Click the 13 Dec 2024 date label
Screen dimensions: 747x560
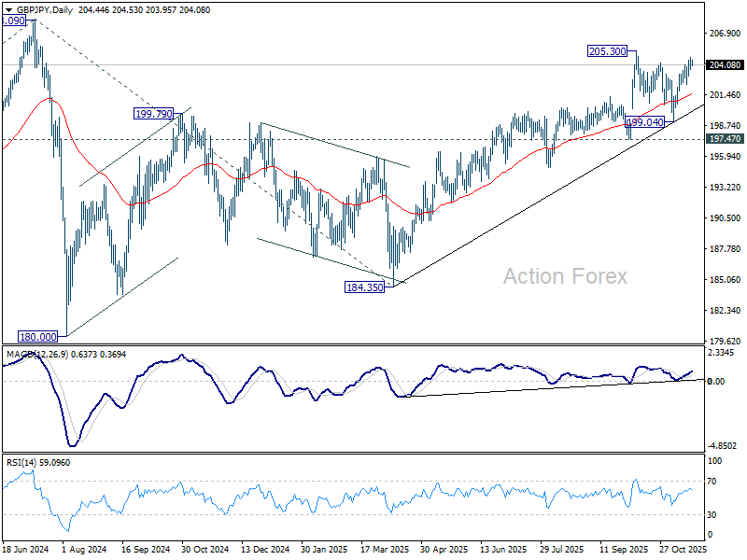(x=265, y=549)
